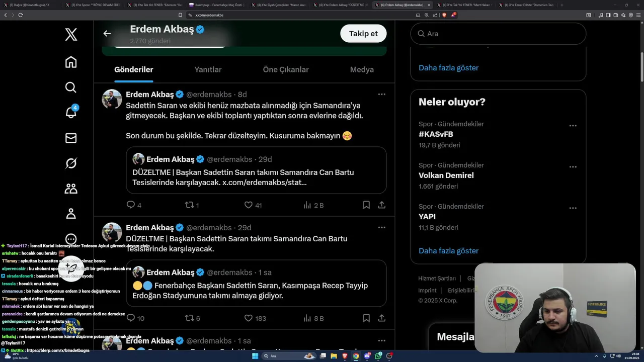
Task: Repost the post with 1 repost
Action: pyautogui.click(x=190, y=205)
